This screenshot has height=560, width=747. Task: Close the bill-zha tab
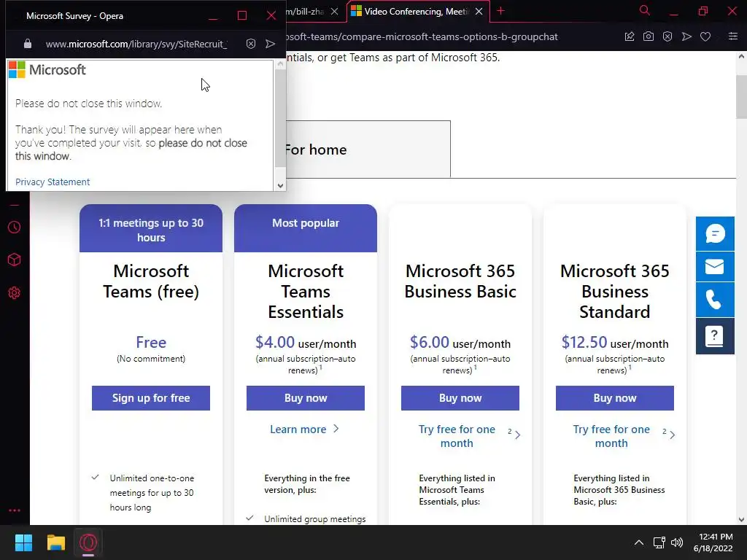click(334, 12)
